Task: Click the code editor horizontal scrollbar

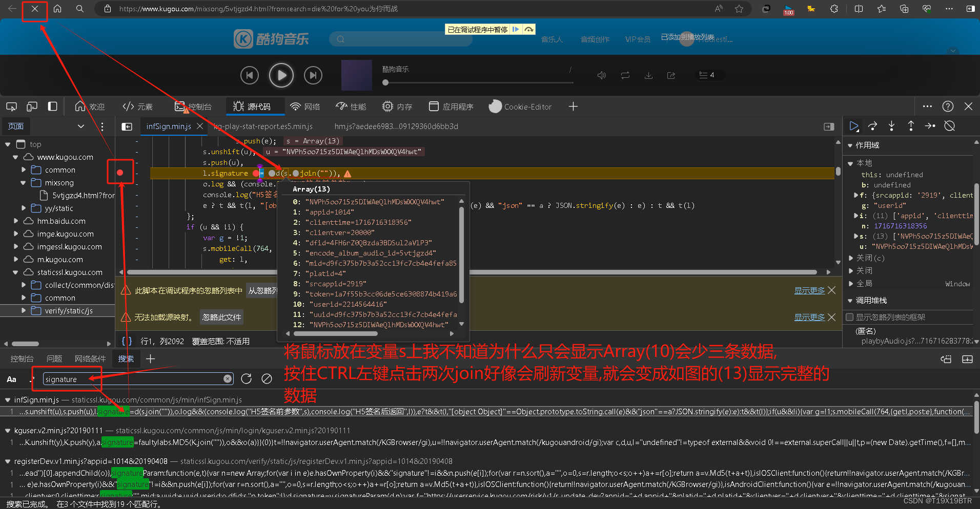Action: 472,272
